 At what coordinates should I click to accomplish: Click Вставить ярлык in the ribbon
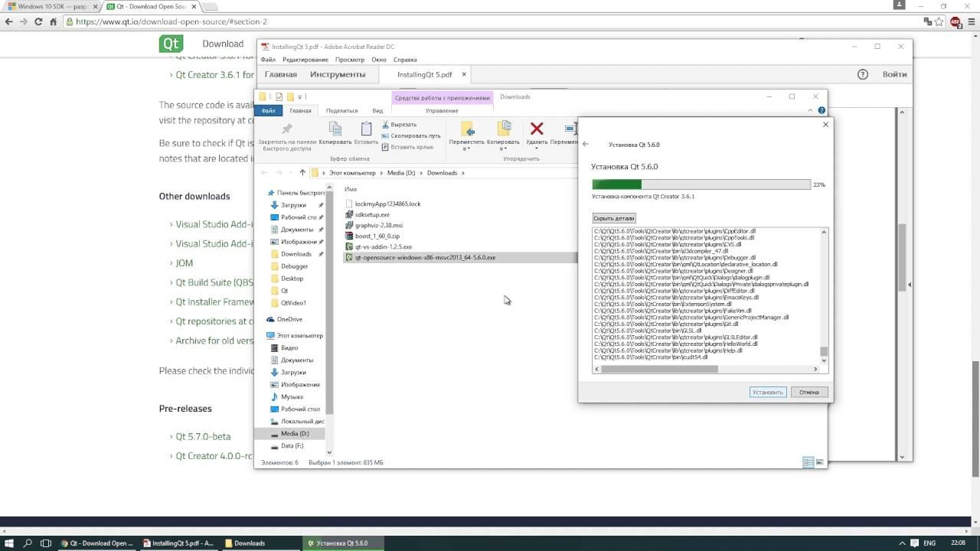tap(407, 146)
